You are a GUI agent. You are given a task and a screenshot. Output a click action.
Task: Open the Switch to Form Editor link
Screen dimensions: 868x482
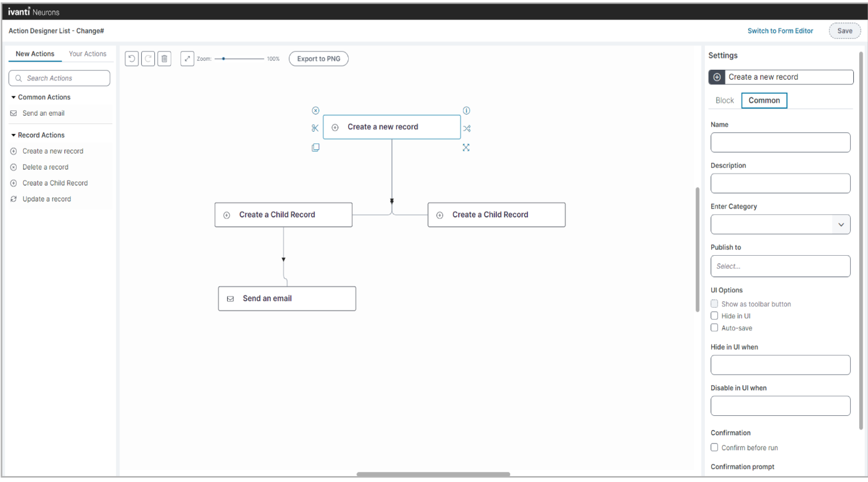click(780, 31)
